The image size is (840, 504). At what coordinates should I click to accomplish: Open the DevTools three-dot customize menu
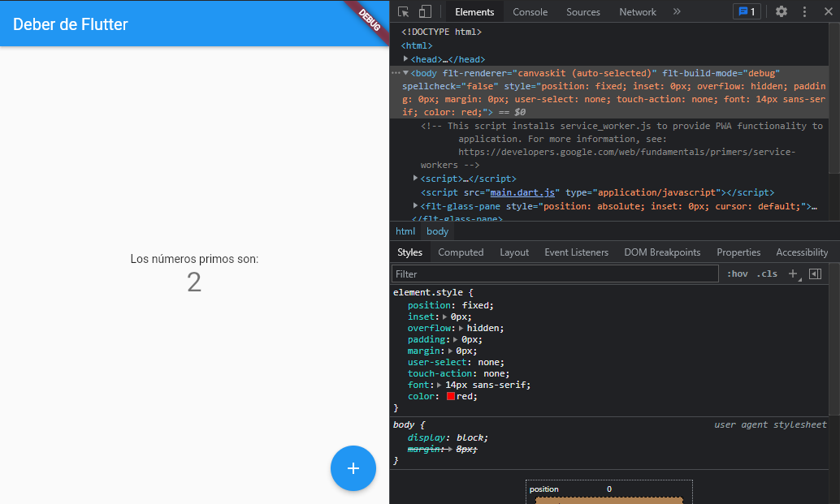pyautogui.click(x=804, y=11)
